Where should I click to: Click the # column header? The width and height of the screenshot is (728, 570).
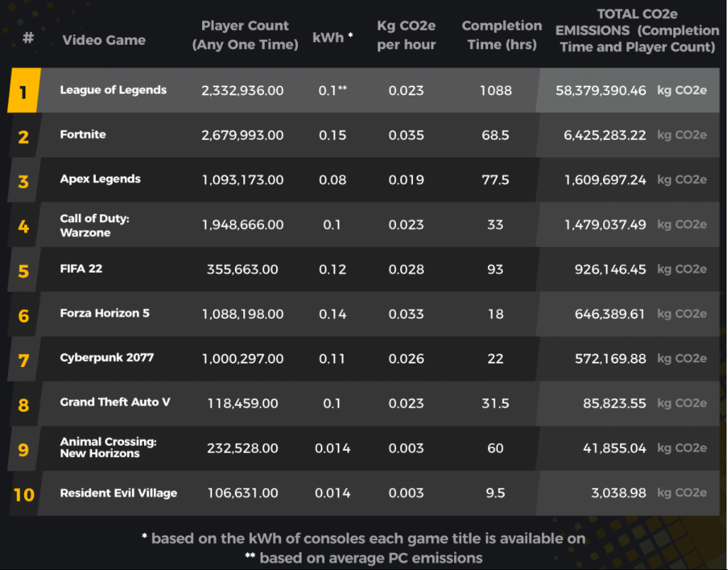(x=28, y=37)
